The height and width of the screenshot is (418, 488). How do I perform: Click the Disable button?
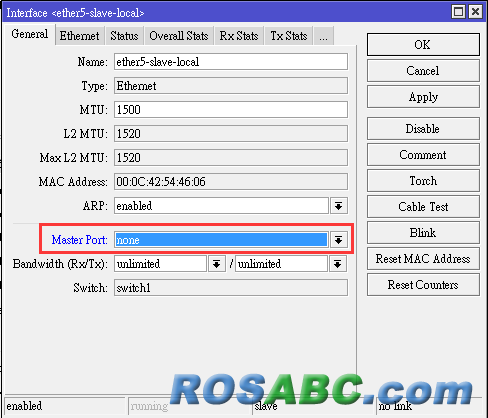coord(423,129)
